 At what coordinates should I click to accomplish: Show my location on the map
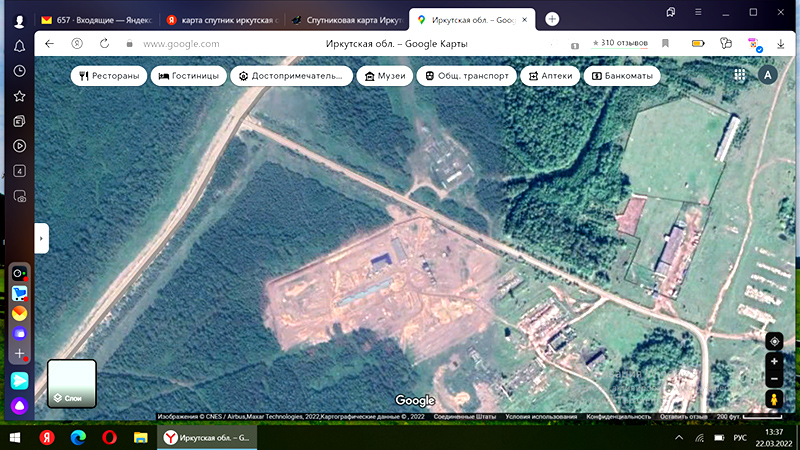click(x=774, y=341)
